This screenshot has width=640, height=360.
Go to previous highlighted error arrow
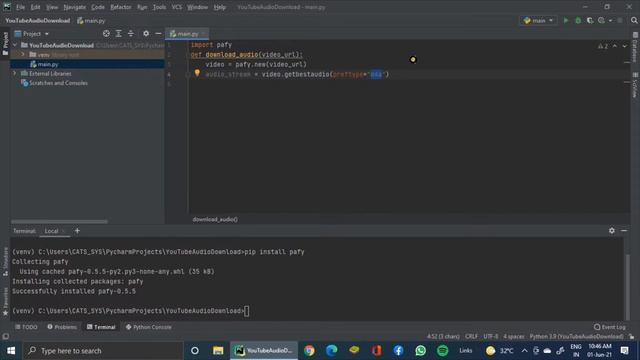[x=615, y=46]
